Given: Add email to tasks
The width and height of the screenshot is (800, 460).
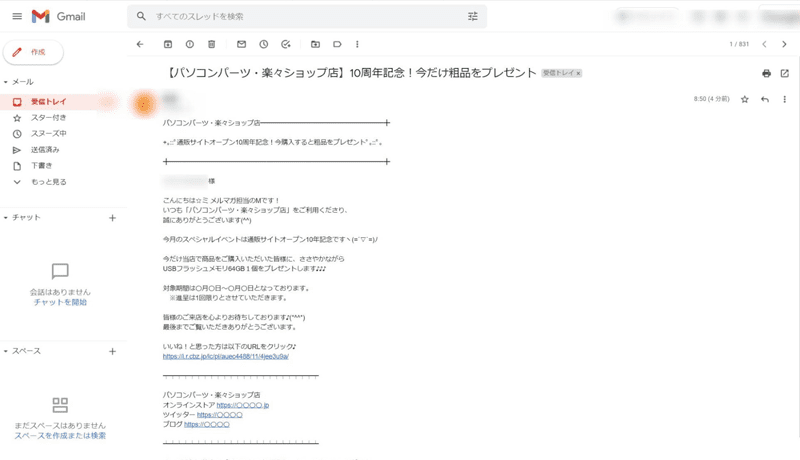Looking at the screenshot, I should [286, 44].
